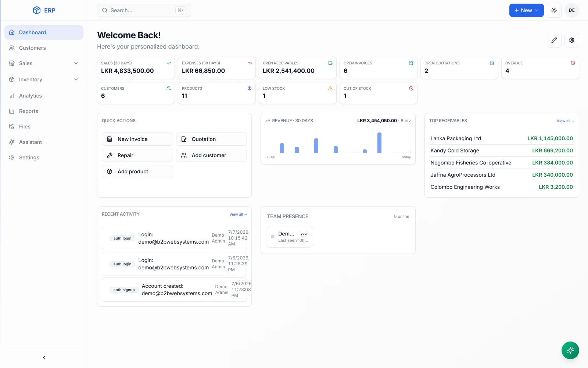The height and width of the screenshot is (368, 588).
Task: Open Analytics in the sidebar
Action: tap(44, 96)
